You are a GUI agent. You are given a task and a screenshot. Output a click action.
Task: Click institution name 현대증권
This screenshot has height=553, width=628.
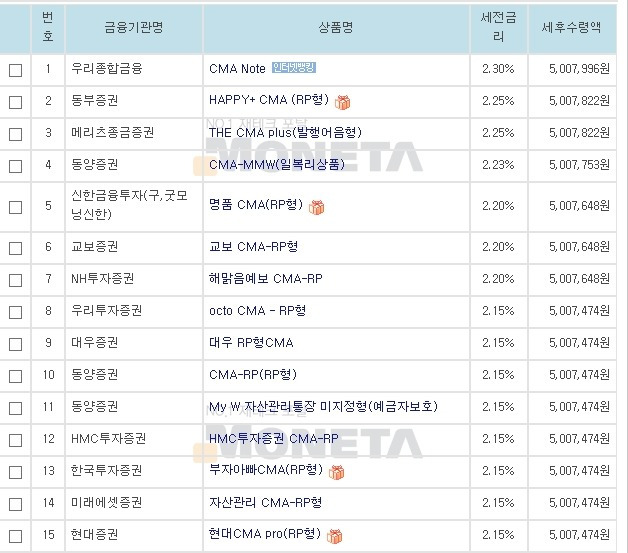coord(95,535)
